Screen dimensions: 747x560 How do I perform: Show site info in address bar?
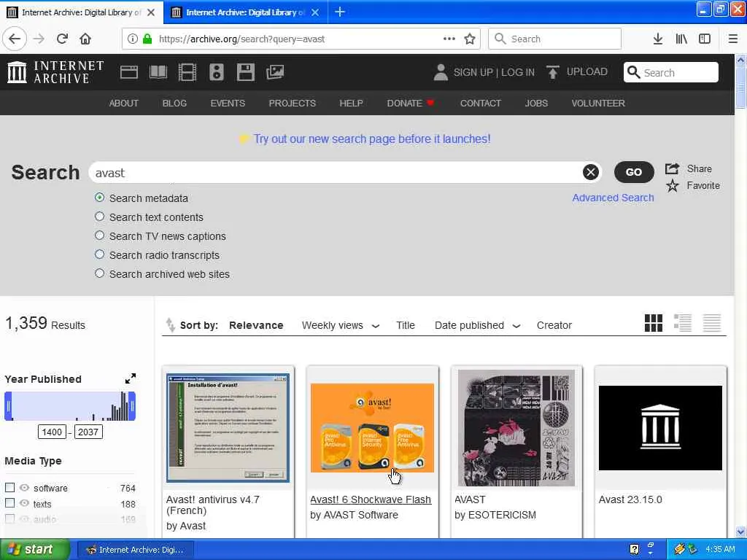pyautogui.click(x=133, y=39)
